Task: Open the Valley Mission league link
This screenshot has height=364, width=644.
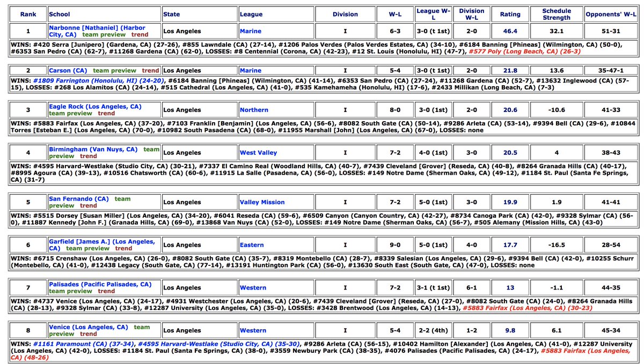Action: point(262,202)
